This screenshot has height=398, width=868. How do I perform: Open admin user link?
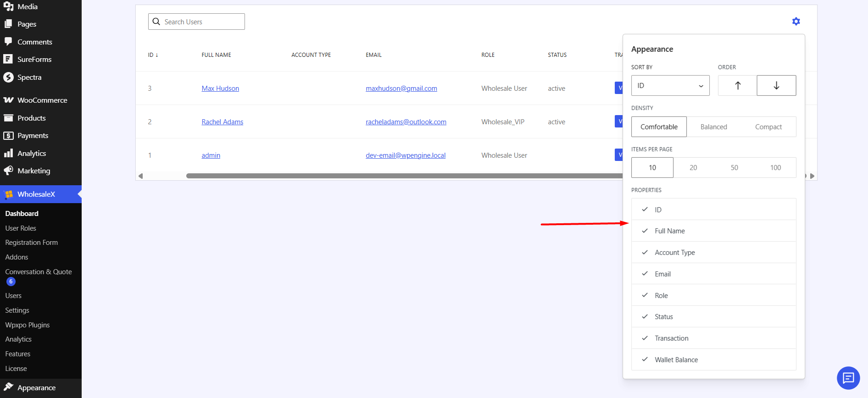tap(211, 155)
